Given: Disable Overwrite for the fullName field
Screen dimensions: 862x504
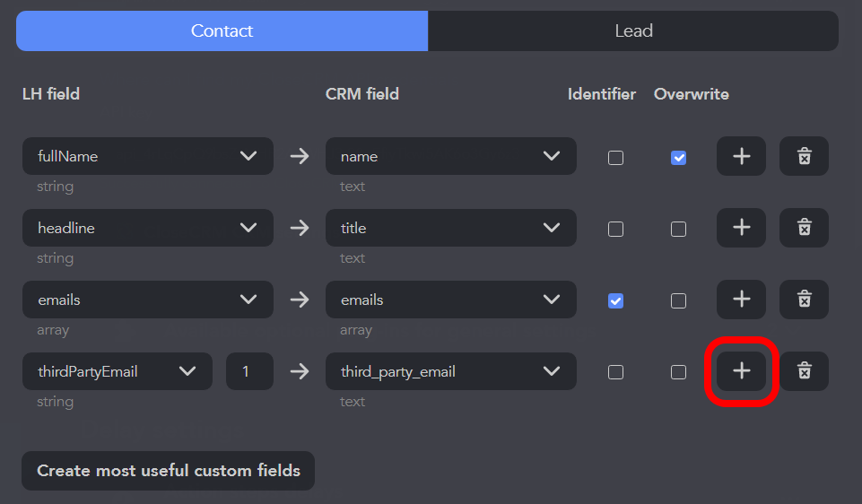Looking at the screenshot, I should tap(679, 158).
